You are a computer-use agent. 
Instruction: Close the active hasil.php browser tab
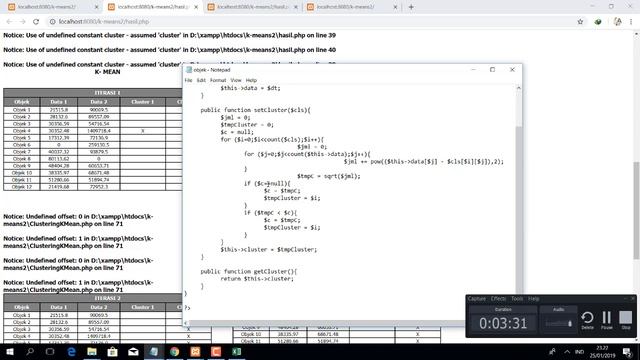(196, 7)
